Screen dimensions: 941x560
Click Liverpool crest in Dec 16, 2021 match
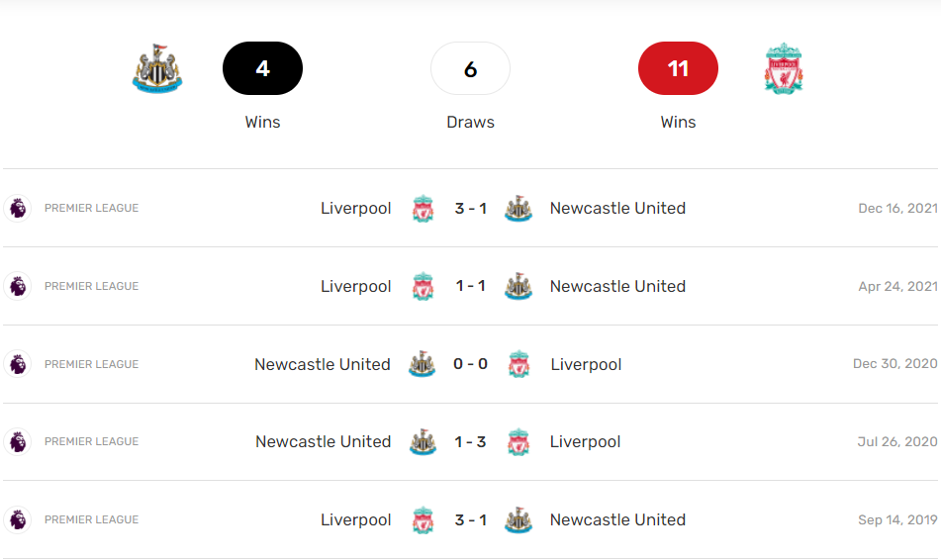coord(423,209)
